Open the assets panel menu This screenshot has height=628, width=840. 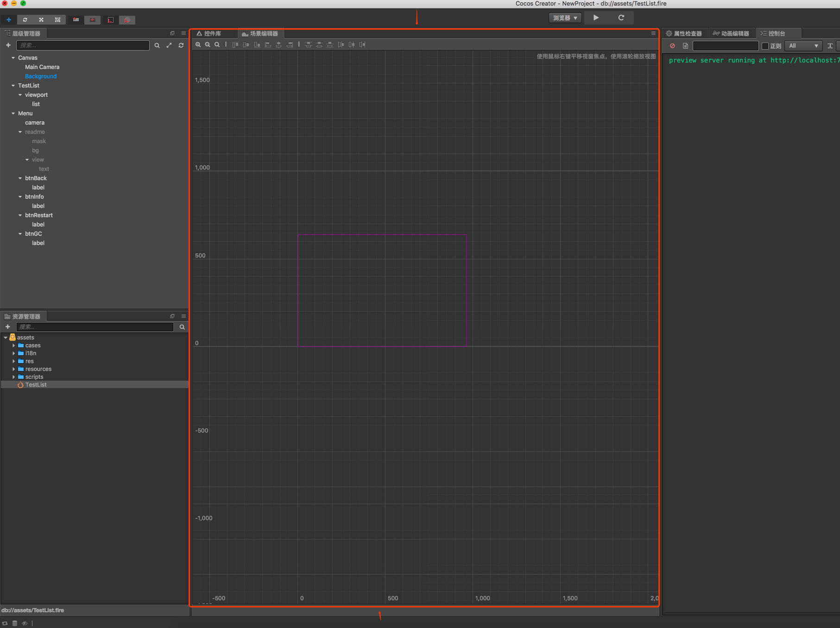tap(183, 316)
